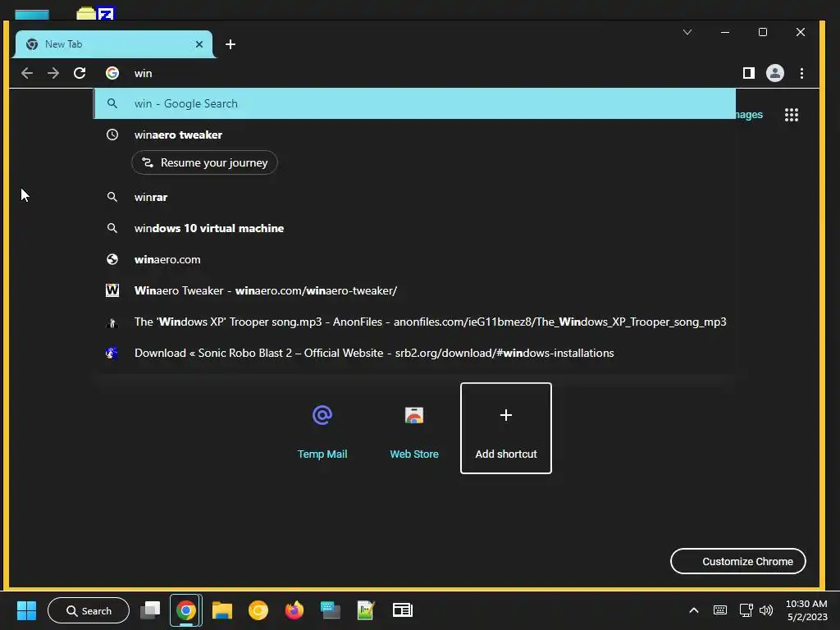Select 'win - Google Search' suggestion
Image resolution: width=840 pixels, height=630 pixels.
[414, 103]
